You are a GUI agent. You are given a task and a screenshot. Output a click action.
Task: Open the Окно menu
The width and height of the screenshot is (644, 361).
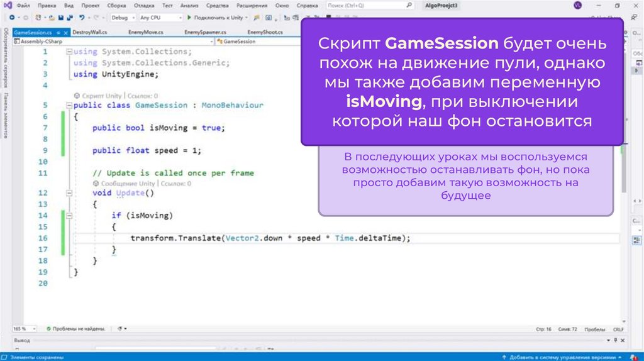click(282, 5)
